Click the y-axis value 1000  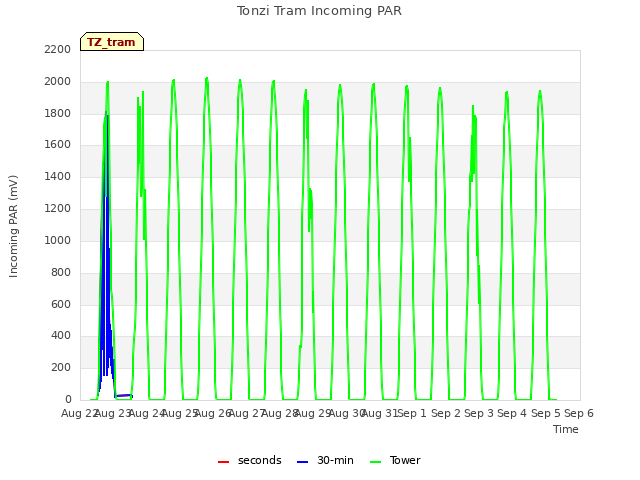coord(58,240)
